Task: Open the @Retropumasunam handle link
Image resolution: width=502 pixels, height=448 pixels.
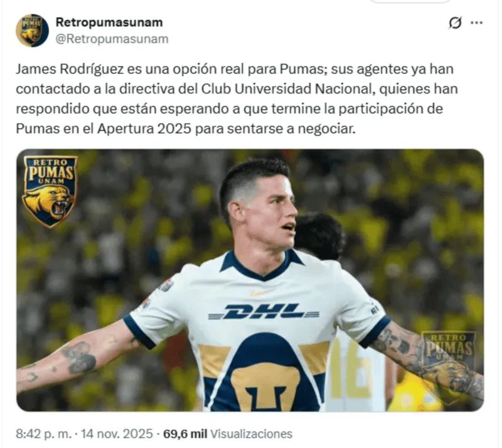Action: [112, 39]
